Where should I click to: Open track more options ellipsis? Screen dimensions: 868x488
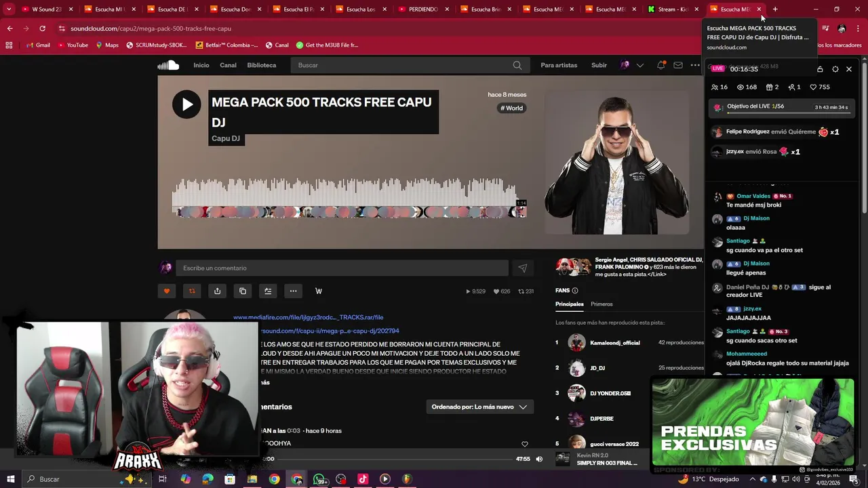[293, 291]
